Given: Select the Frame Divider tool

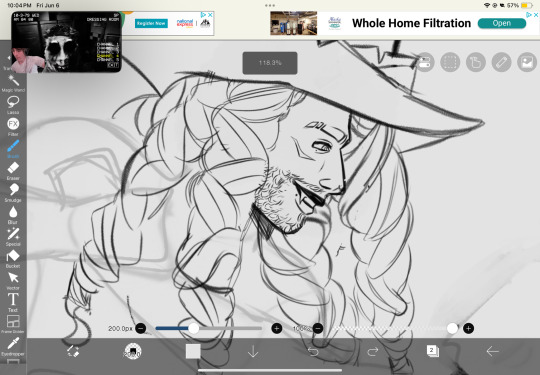Looking at the screenshot, I should point(13,324).
